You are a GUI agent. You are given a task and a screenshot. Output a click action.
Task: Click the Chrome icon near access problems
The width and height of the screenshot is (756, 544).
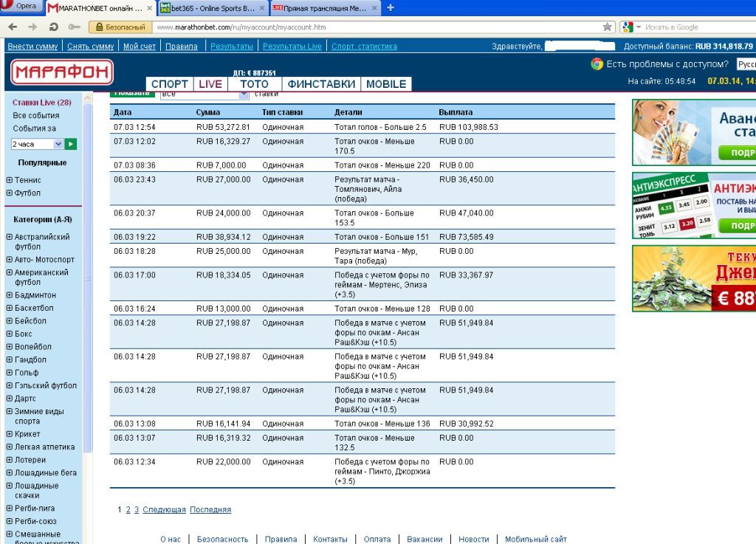pos(597,64)
